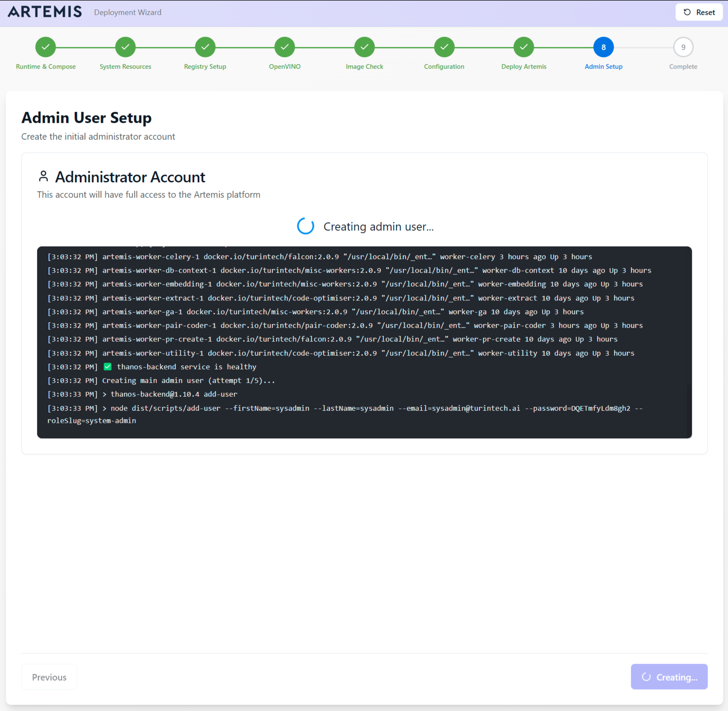The height and width of the screenshot is (711, 728).
Task: Click the Deploy Artemis step icon
Action: click(x=524, y=47)
